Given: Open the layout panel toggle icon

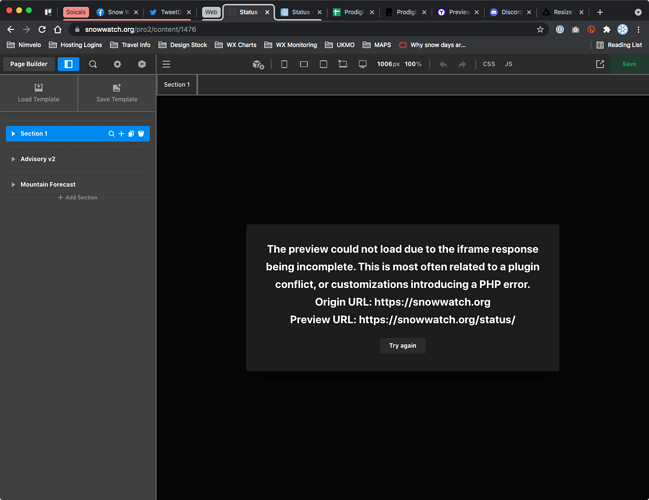Looking at the screenshot, I should click(x=68, y=64).
